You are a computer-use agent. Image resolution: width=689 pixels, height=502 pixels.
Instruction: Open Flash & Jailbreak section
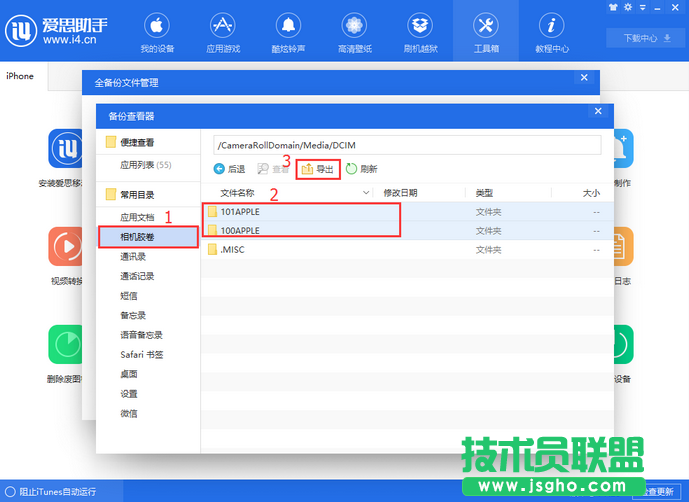pyautogui.click(x=420, y=33)
